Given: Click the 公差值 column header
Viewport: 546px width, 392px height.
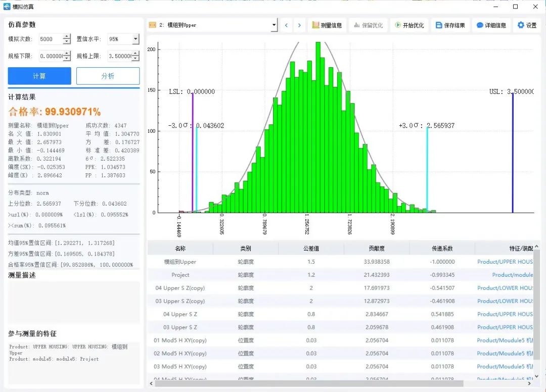Looking at the screenshot, I should pos(311,249).
